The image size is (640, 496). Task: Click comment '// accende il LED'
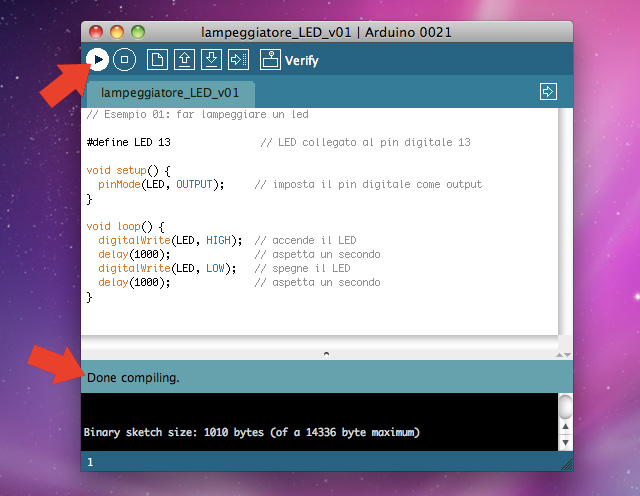click(305, 240)
